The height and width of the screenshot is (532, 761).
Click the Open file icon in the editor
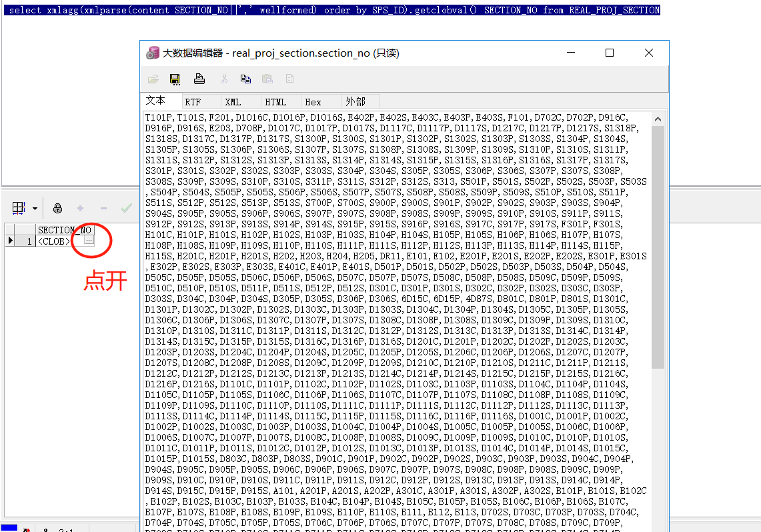152,78
